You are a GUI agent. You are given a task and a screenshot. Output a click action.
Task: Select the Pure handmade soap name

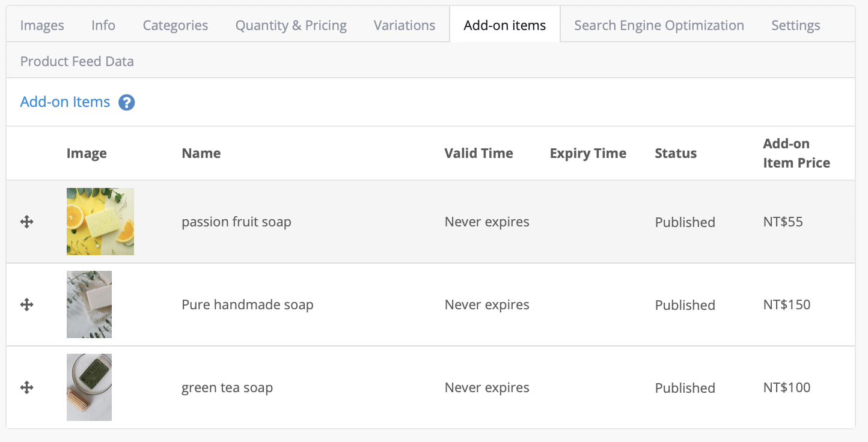pyautogui.click(x=248, y=304)
